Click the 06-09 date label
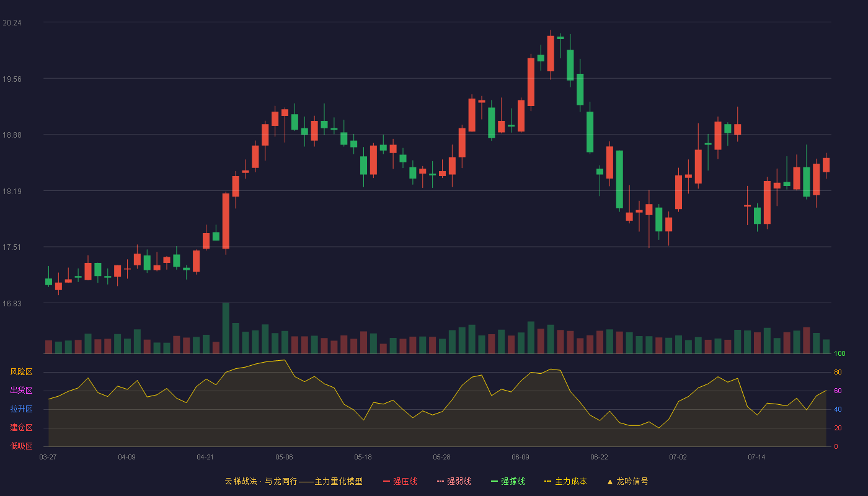 coord(520,457)
